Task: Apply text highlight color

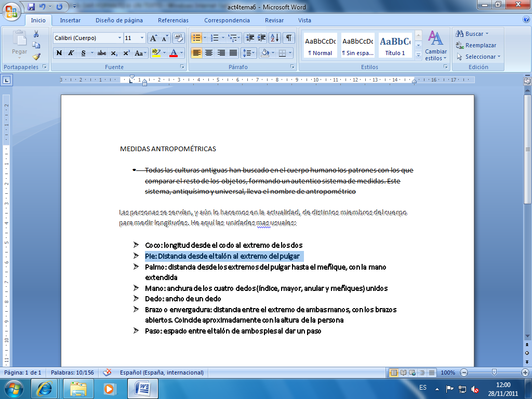Action: (155, 53)
